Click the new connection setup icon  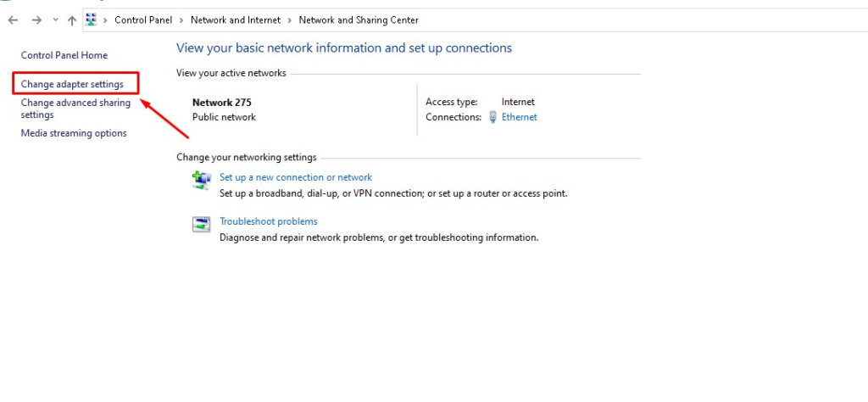point(202,180)
